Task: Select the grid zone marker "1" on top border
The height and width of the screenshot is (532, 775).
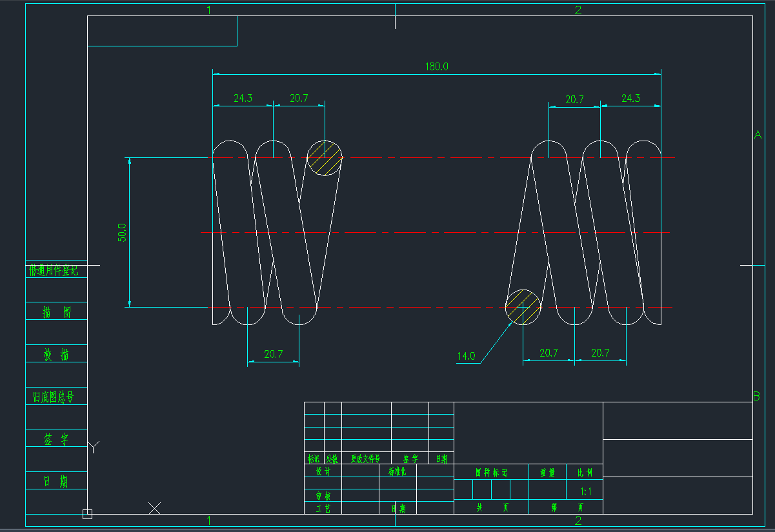Action: [x=209, y=10]
